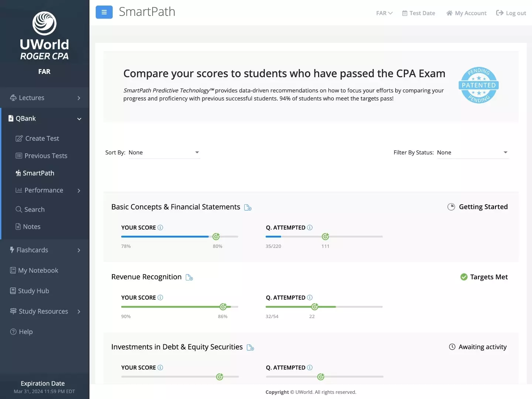Click the My Notebook book icon

(13, 270)
